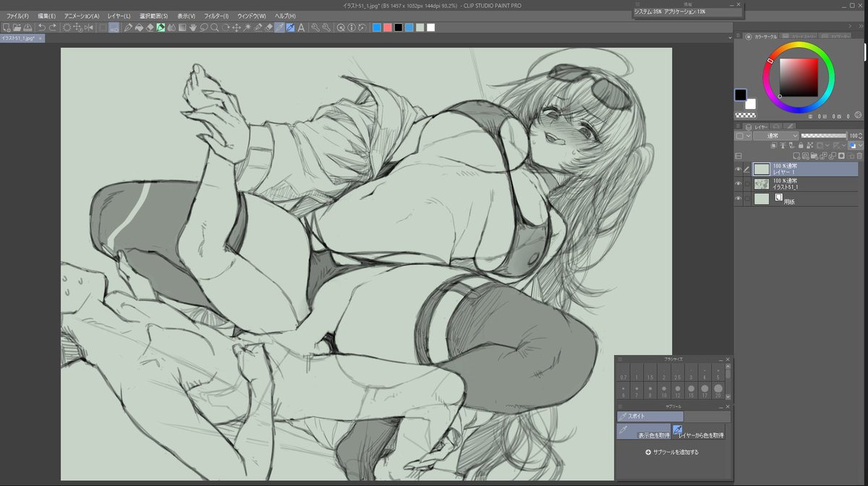This screenshot has width=868, height=486.
Task: Open the Brush Size panel menu
Action: 619,359
